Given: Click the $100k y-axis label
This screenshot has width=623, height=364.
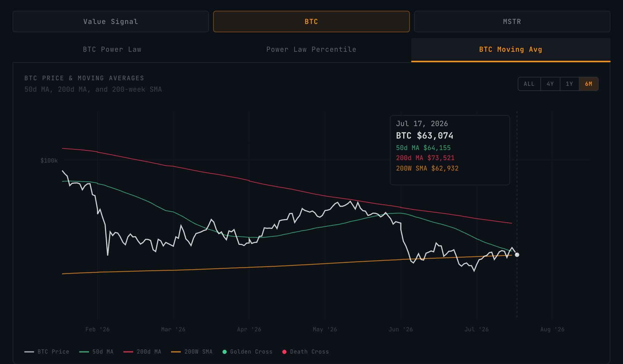Looking at the screenshot, I should [x=49, y=160].
